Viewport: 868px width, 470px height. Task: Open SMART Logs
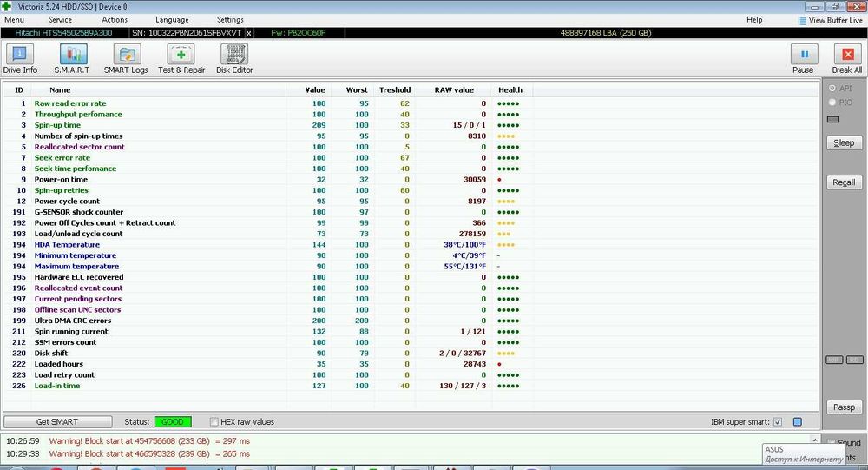click(x=126, y=59)
